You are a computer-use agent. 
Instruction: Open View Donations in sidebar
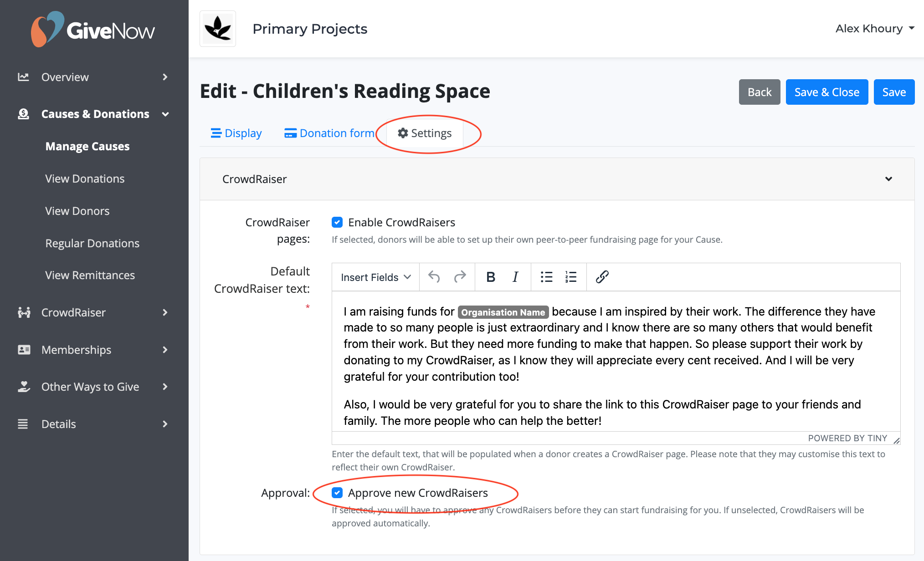pyautogui.click(x=85, y=178)
